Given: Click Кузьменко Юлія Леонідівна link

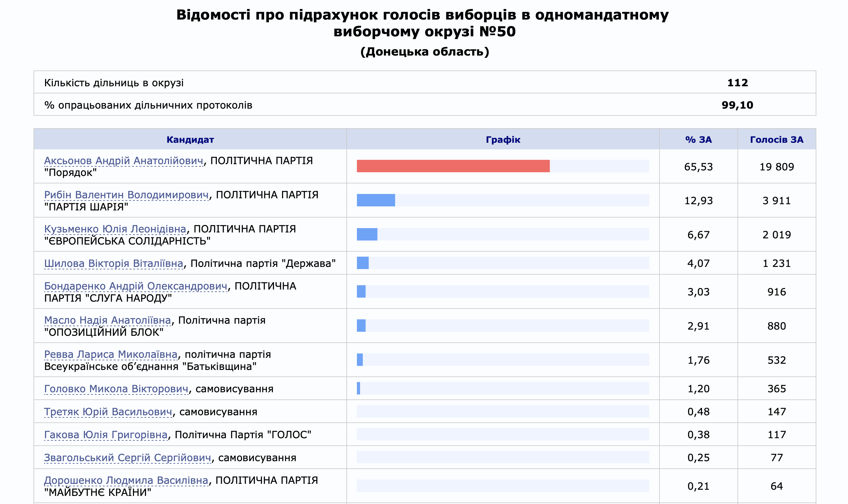Looking at the screenshot, I should pyautogui.click(x=115, y=229).
